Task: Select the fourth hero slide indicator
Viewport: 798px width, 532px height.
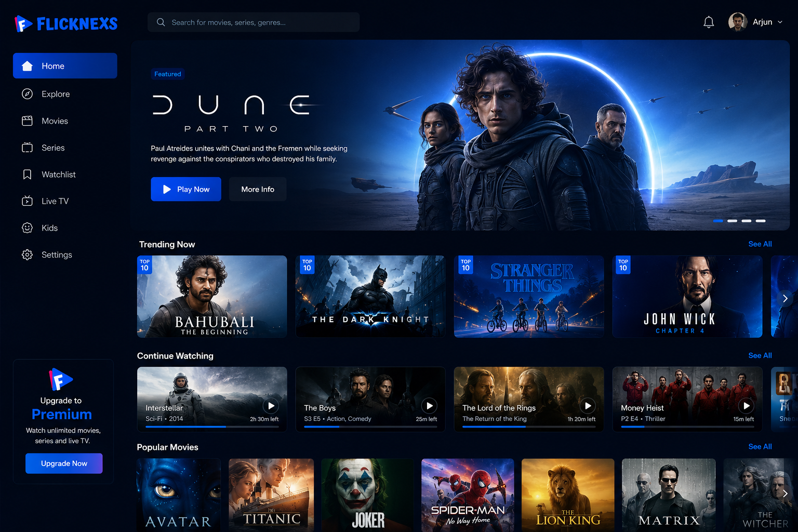Action: (x=761, y=221)
